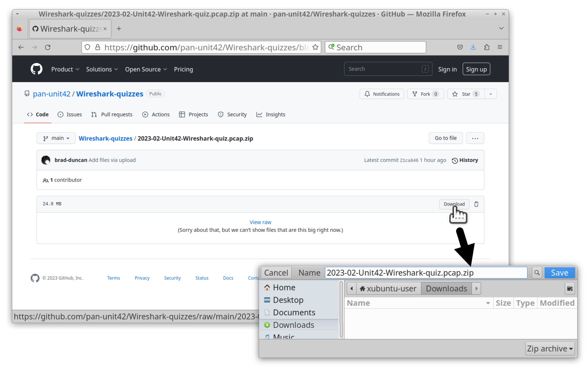This screenshot has height=368, width=588.
Task: Go back in Firefox with the back arrow
Action: tap(21, 47)
